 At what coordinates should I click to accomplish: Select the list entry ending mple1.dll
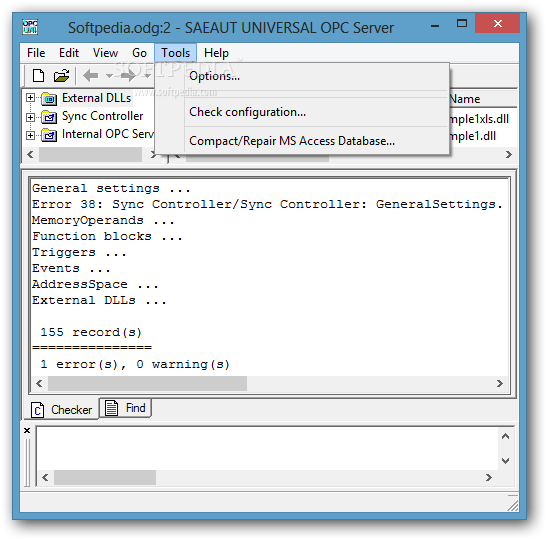473,136
